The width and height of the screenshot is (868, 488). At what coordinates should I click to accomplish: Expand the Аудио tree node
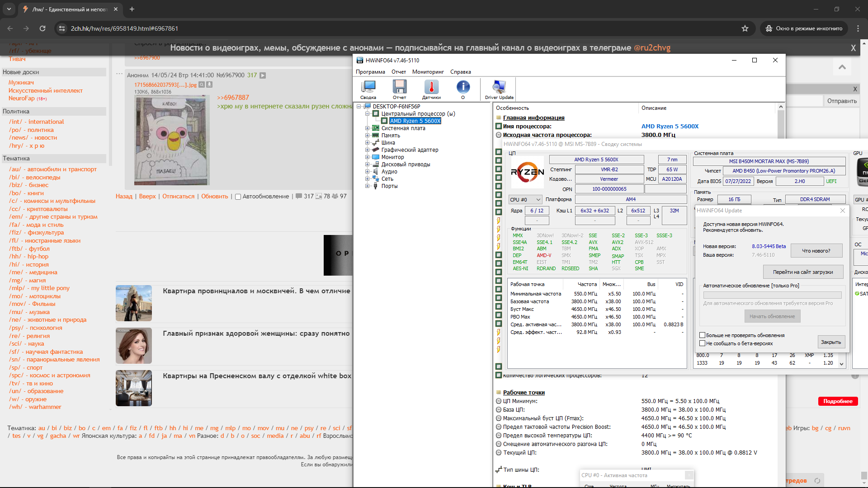point(368,172)
